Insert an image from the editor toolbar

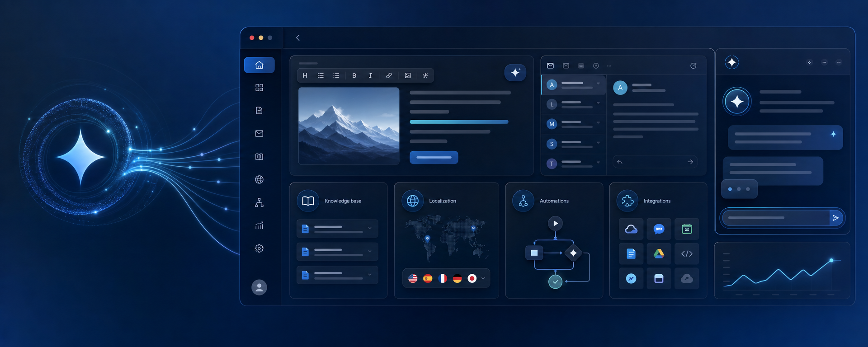(408, 75)
